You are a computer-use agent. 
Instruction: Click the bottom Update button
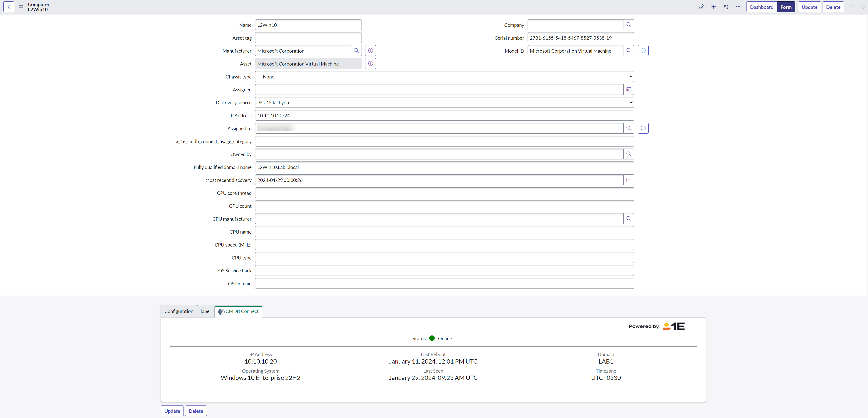coord(172,411)
